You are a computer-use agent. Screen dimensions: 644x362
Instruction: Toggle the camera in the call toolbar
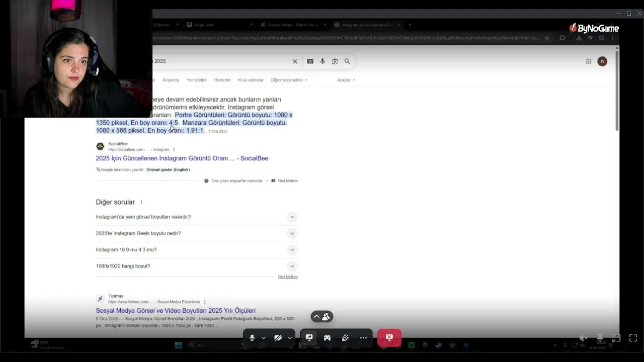[278, 338]
